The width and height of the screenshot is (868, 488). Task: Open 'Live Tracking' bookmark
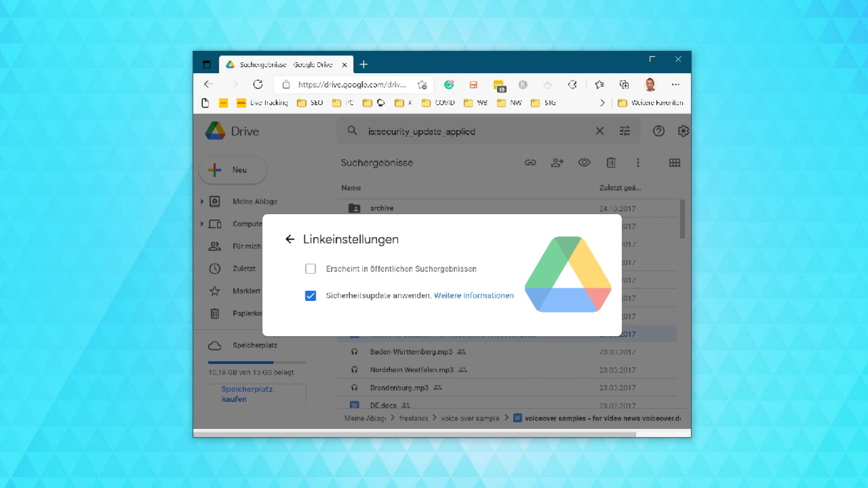click(262, 102)
